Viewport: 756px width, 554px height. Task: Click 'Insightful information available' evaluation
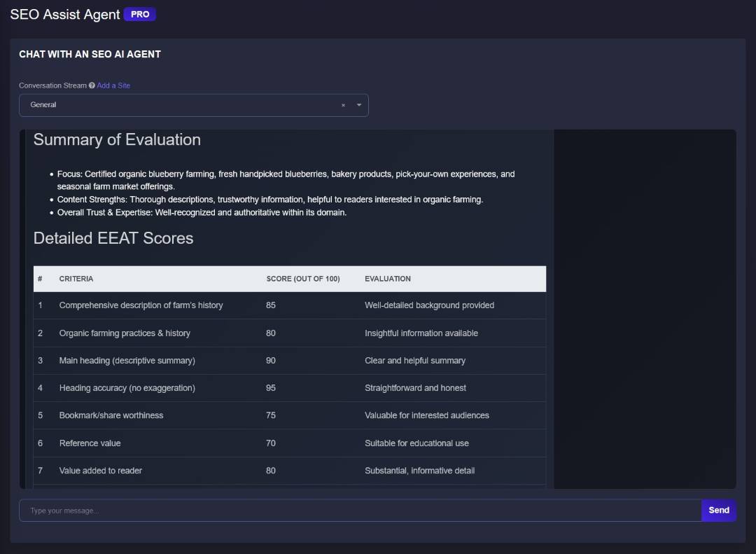(421, 333)
